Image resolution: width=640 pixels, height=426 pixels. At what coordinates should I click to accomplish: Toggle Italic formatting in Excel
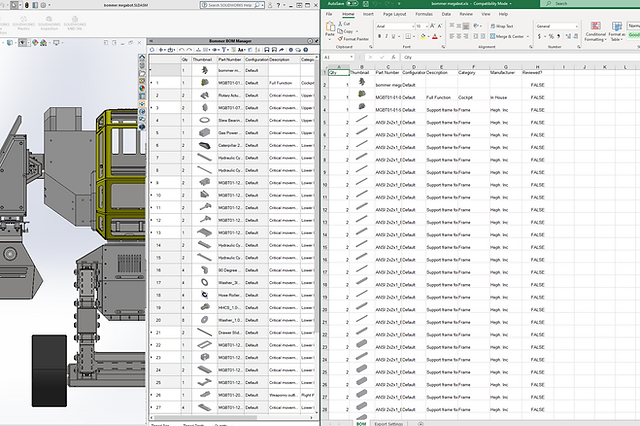387,36
